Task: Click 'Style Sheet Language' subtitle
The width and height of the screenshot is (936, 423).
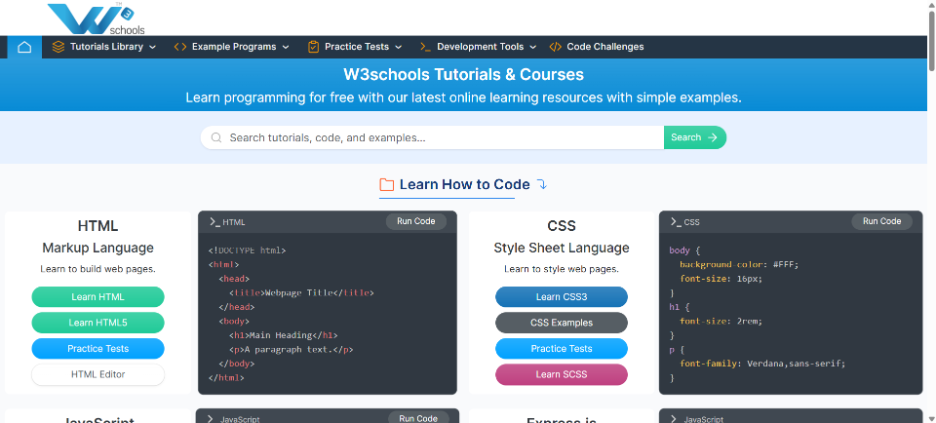Action: 561,248
